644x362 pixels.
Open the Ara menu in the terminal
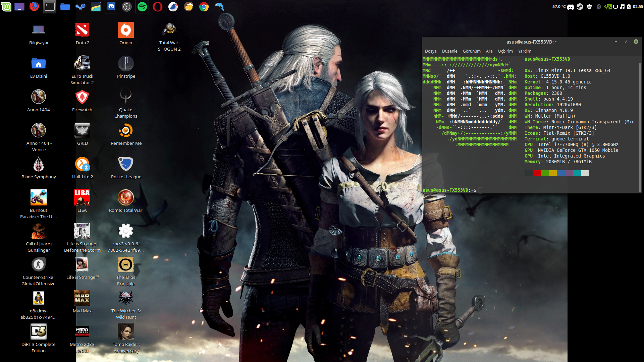point(489,51)
